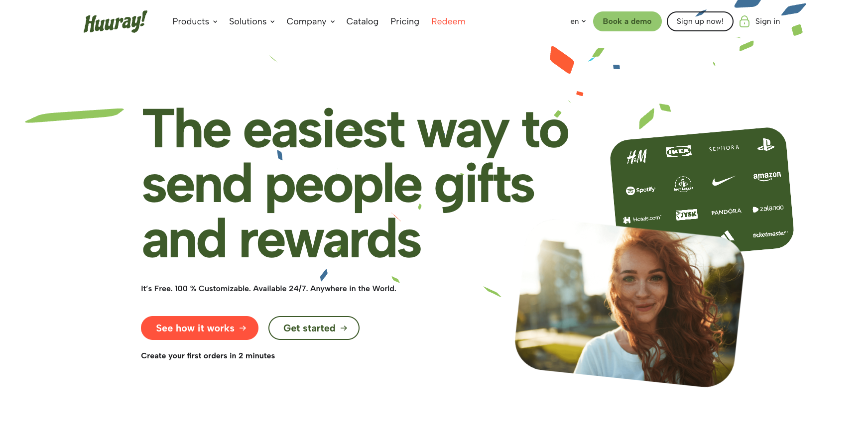Click the Zalando logo on the card
868x430 pixels.
[768, 209]
